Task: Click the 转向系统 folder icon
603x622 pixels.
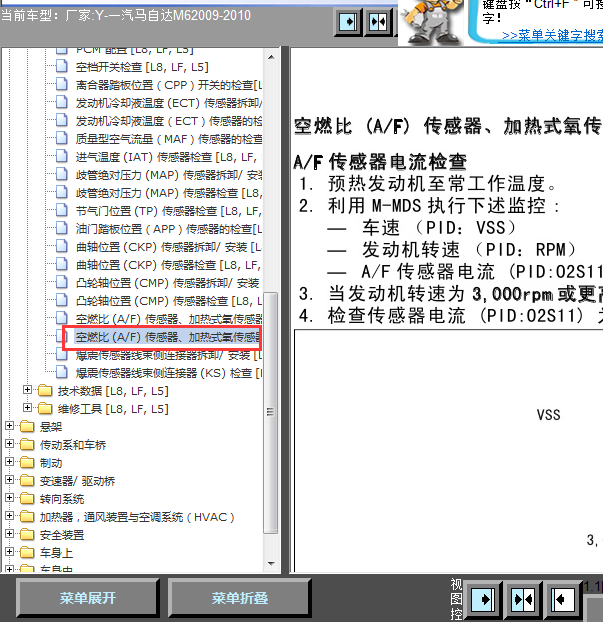Action: pyautogui.click(x=27, y=499)
